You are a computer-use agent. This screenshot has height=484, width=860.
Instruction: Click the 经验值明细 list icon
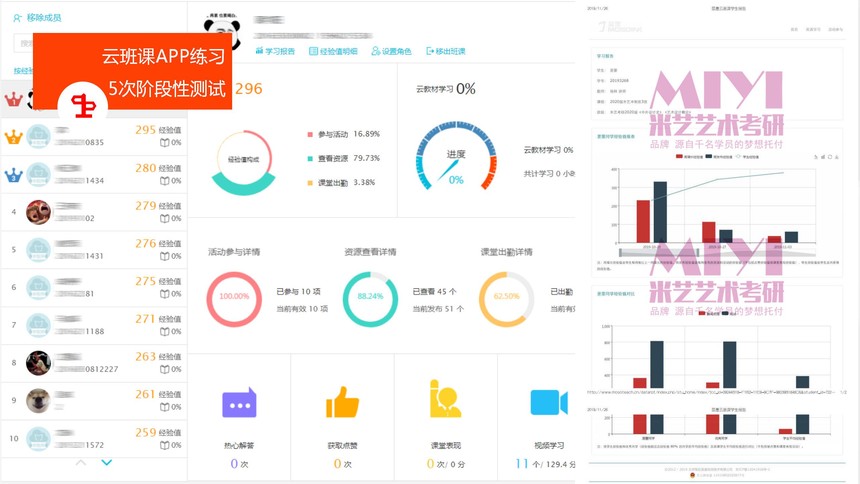tap(313, 51)
